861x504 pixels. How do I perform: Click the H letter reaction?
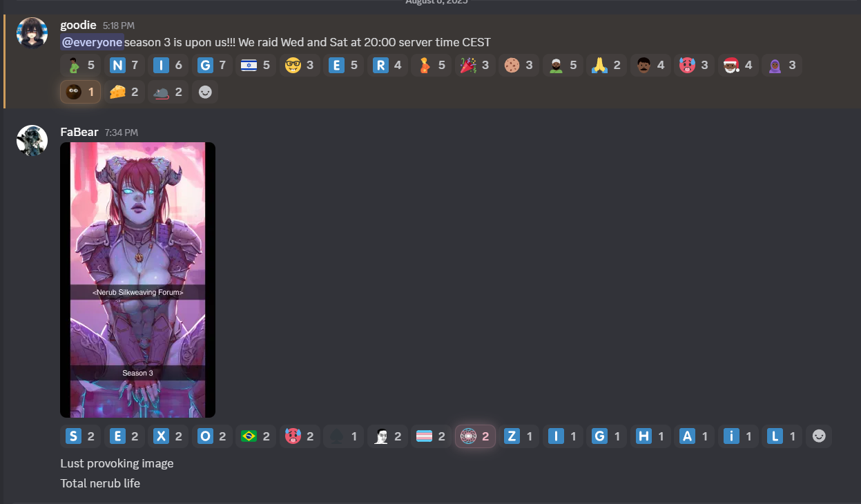click(650, 436)
